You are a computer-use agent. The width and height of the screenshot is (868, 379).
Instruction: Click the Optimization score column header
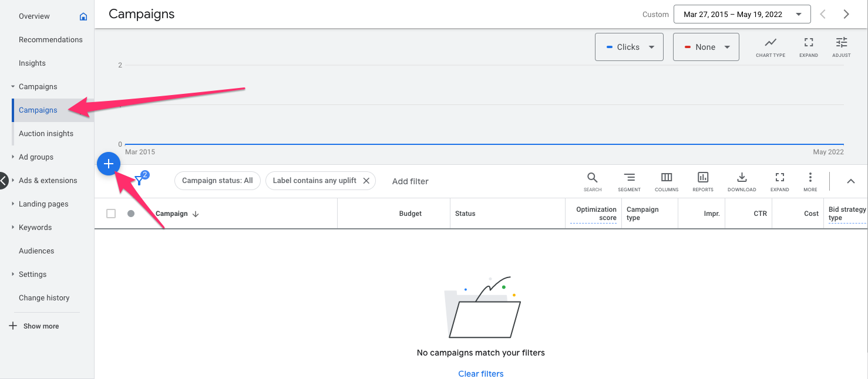coord(596,214)
